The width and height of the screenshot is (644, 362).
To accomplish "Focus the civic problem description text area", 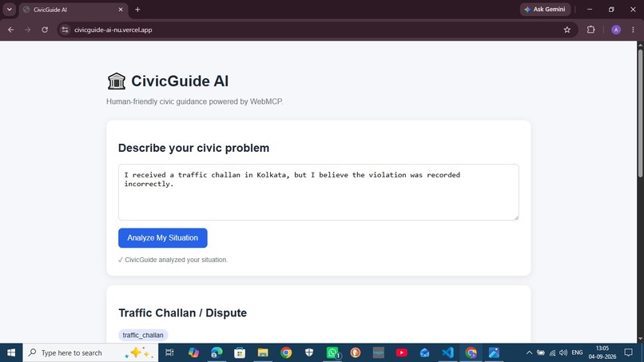I will (318, 193).
